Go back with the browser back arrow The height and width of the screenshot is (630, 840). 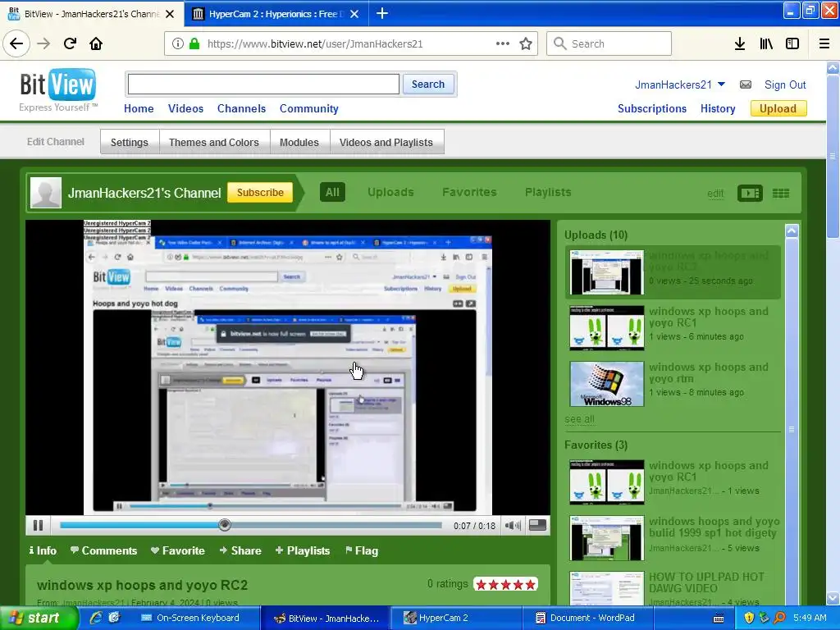point(16,44)
